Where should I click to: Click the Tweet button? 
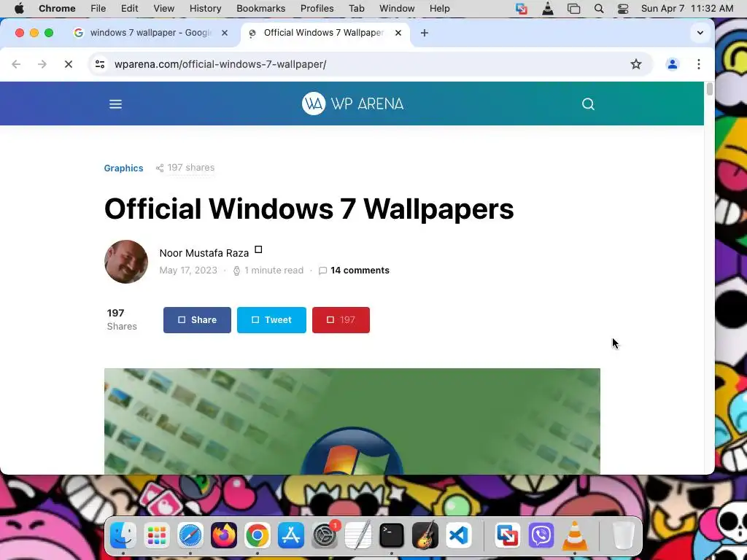click(x=271, y=320)
